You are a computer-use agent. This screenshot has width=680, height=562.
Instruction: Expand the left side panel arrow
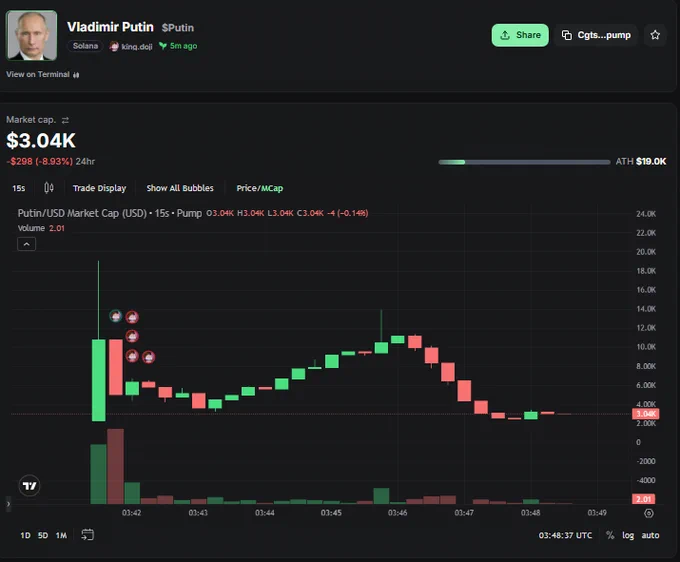8,504
